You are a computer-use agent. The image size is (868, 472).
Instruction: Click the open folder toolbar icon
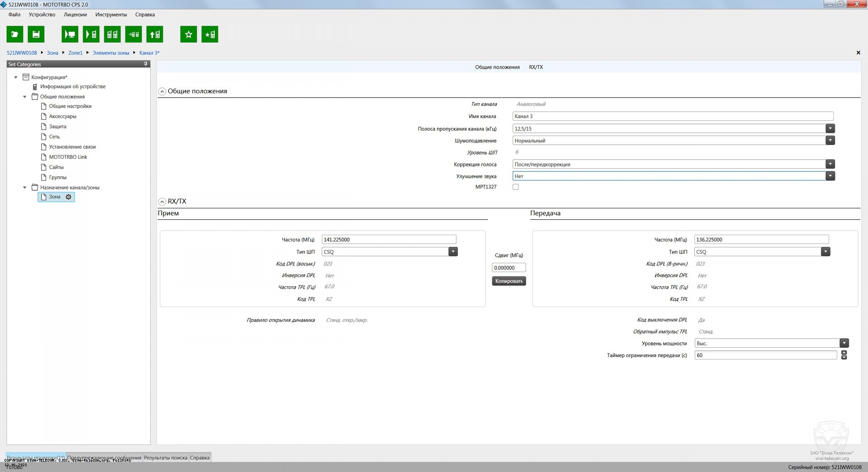pos(14,34)
